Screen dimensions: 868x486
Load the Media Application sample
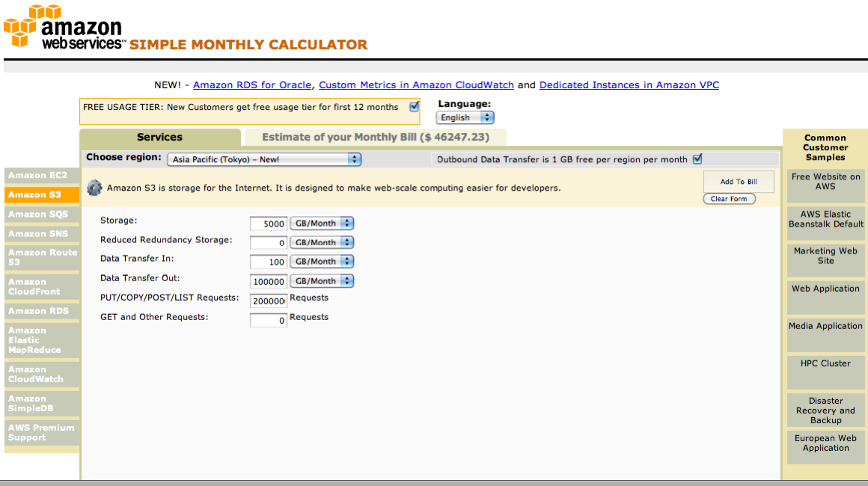pyautogui.click(x=825, y=335)
